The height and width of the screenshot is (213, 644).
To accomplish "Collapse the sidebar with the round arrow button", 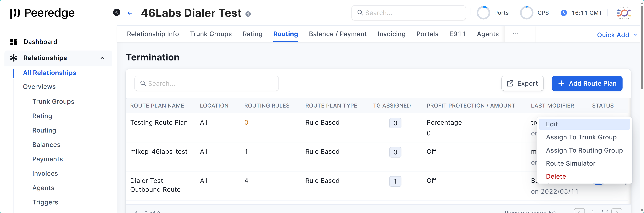I will click(x=116, y=12).
